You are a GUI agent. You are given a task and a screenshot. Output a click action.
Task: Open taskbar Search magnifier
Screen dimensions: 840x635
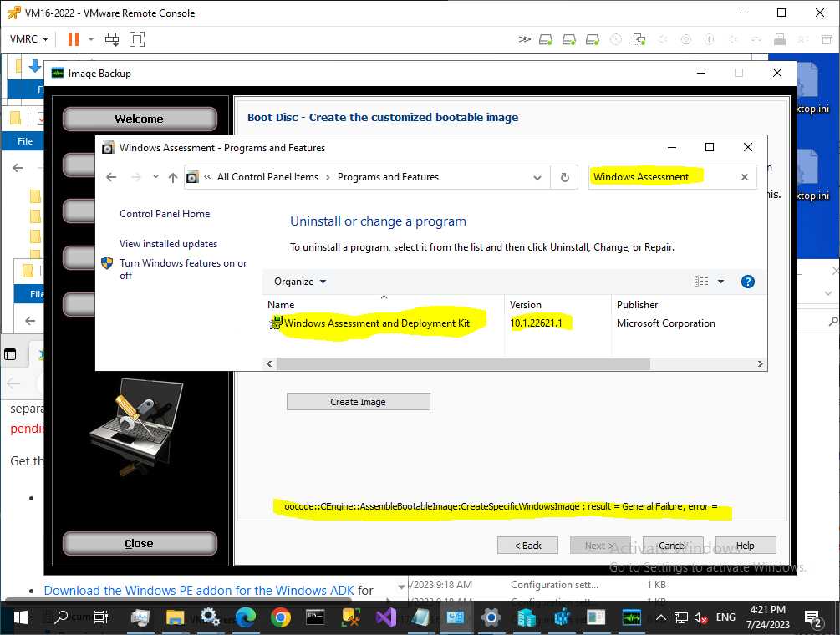[62, 617]
